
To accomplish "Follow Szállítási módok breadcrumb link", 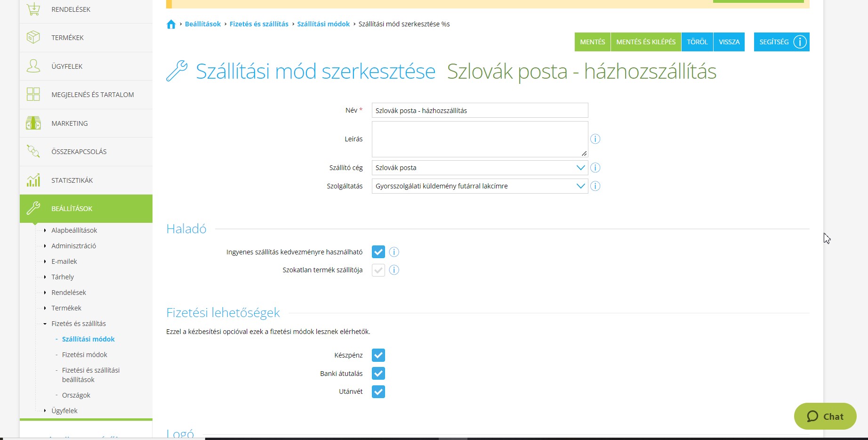I will pos(323,24).
